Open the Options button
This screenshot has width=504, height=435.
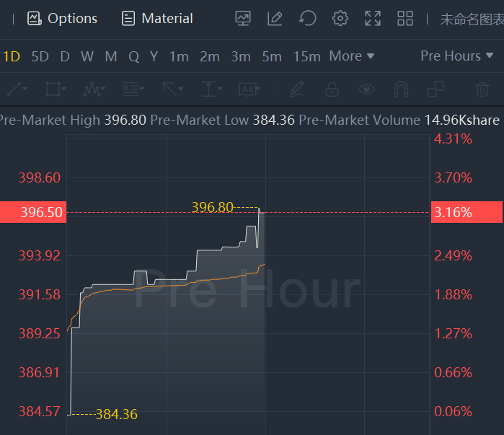(x=63, y=19)
